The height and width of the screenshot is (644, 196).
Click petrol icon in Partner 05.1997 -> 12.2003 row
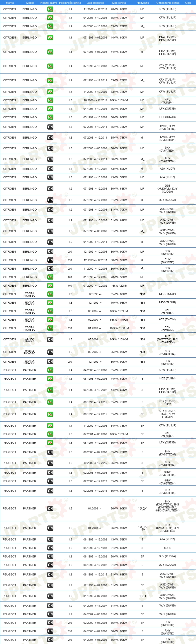[50, 443]
